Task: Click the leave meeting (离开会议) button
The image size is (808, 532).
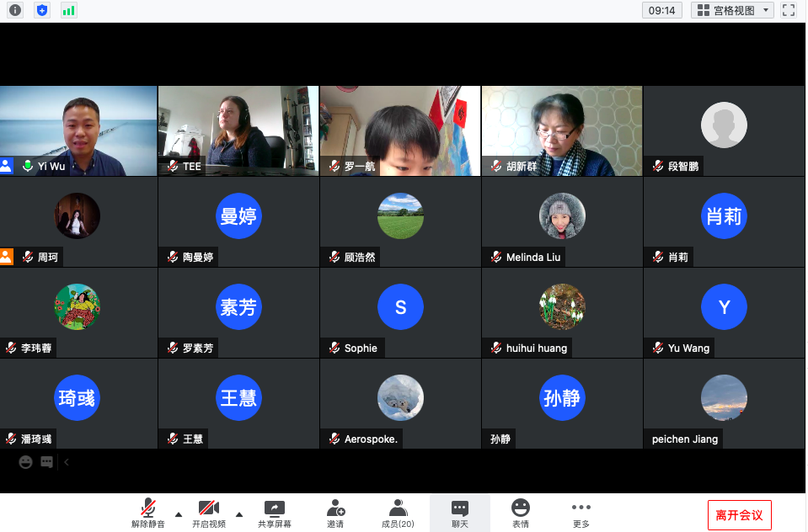Action: [x=739, y=515]
